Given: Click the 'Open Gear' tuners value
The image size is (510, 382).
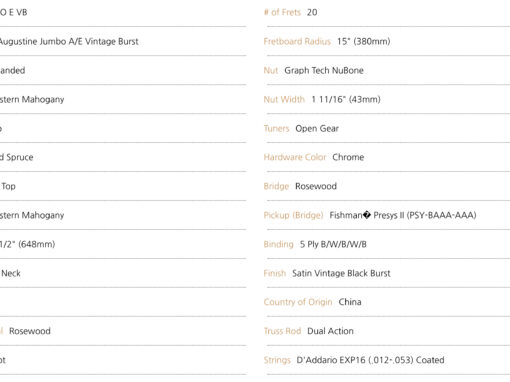Looking at the screenshot, I should click(x=317, y=128).
